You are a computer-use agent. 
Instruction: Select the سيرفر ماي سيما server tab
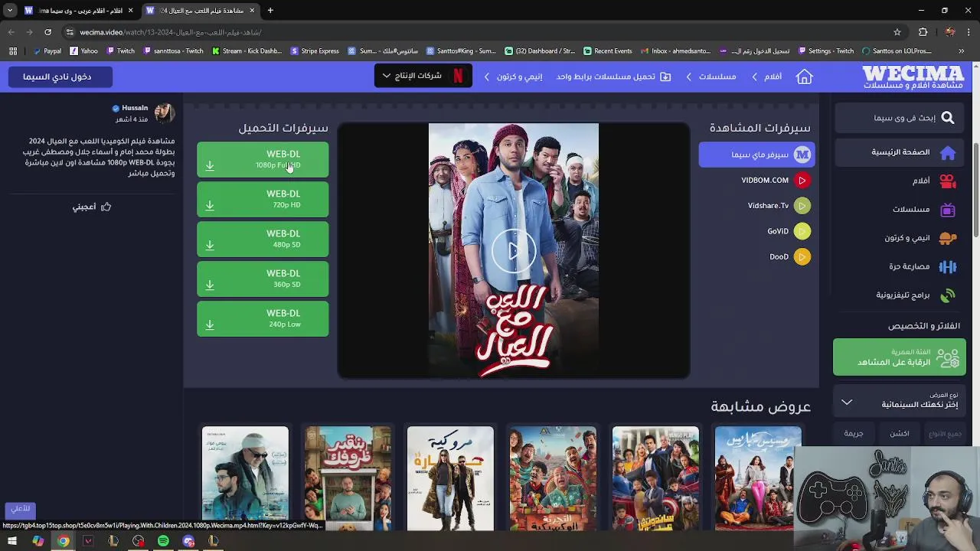tap(756, 155)
